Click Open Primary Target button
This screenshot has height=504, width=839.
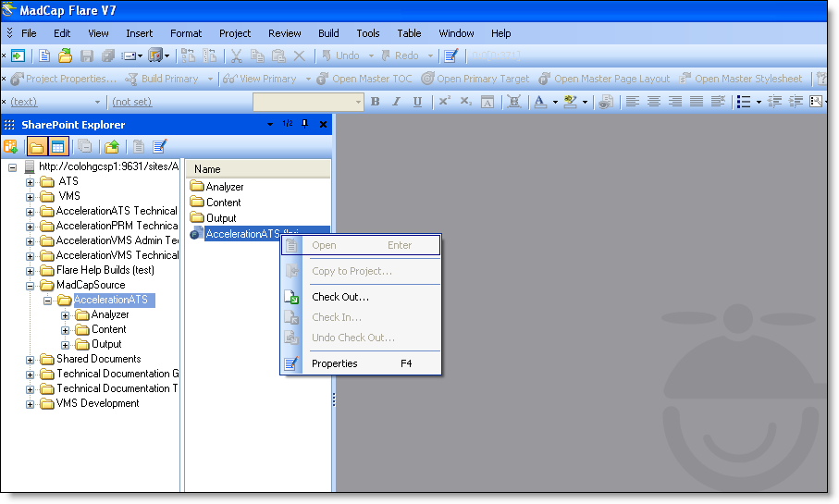pos(475,79)
